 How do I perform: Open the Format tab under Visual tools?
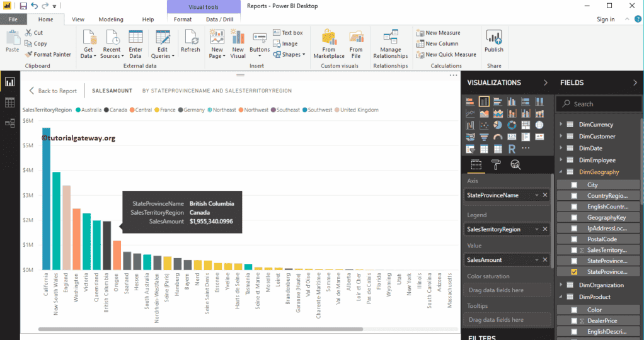(x=182, y=20)
